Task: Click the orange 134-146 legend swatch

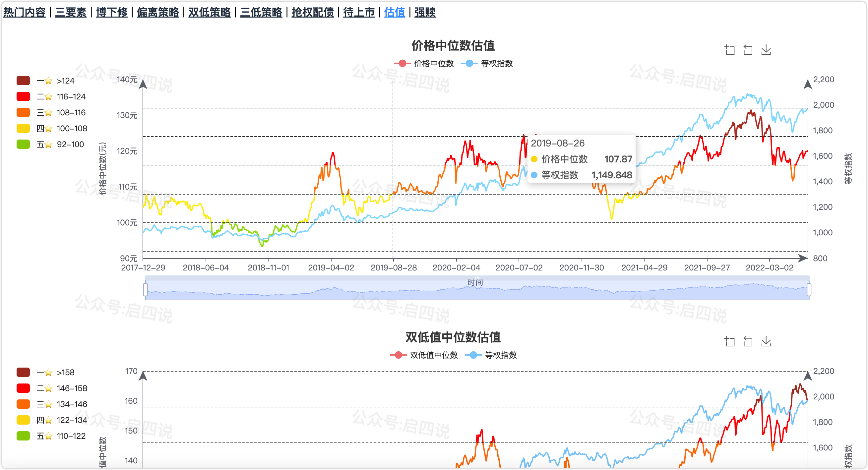Action: 23,404
